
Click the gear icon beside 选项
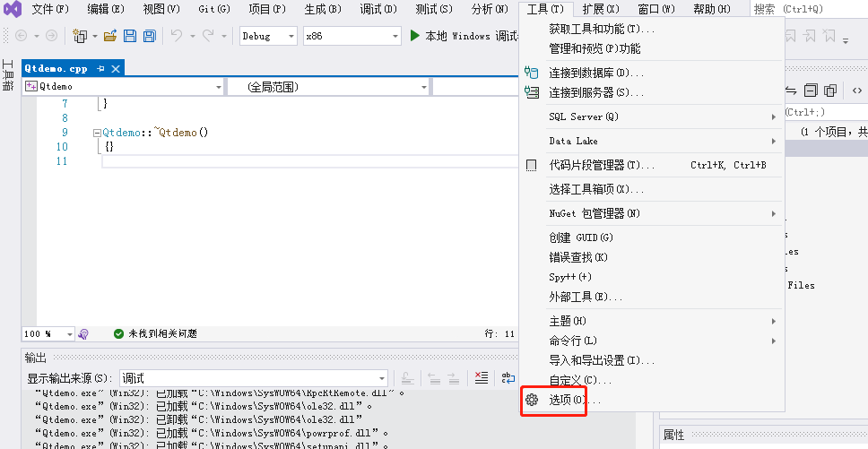(x=532, y=400)
